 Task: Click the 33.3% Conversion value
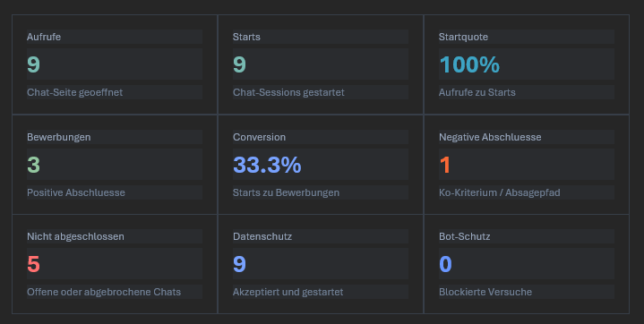[267, 165]
